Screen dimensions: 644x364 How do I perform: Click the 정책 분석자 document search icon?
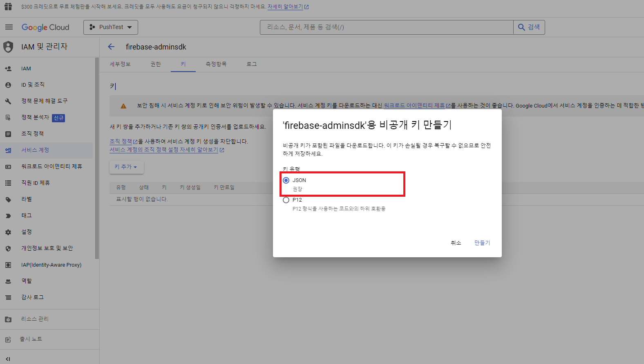click(8, 118)
